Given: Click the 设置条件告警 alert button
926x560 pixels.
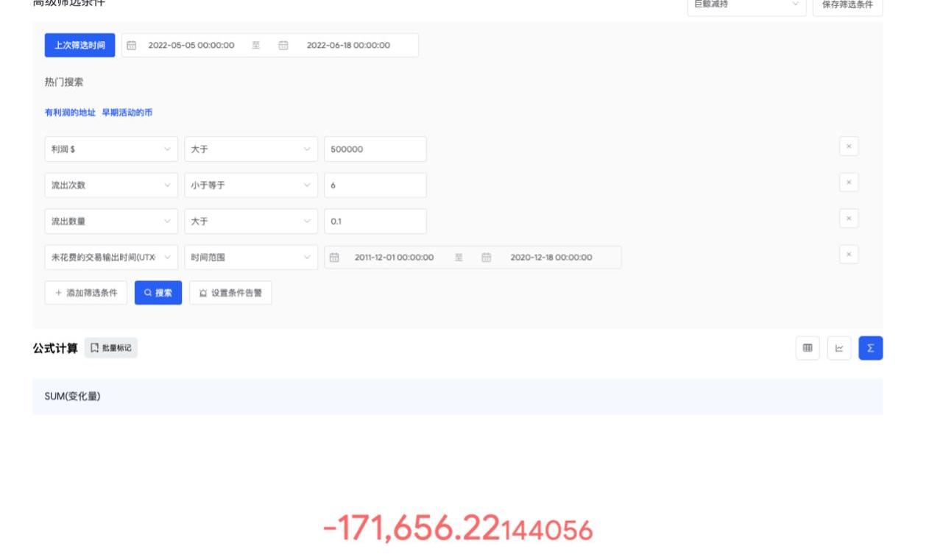Looking at the screenshot, I should point(230,293).
